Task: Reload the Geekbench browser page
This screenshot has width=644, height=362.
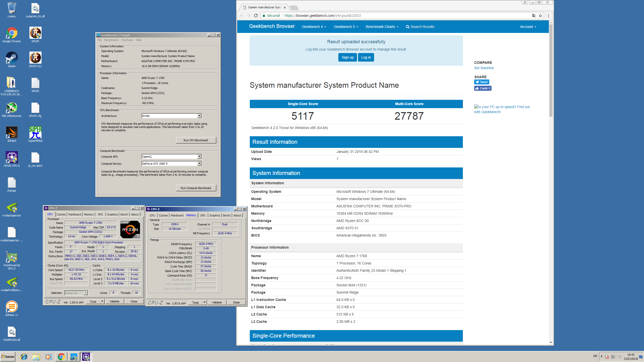Action: click(x=256, y=16)
